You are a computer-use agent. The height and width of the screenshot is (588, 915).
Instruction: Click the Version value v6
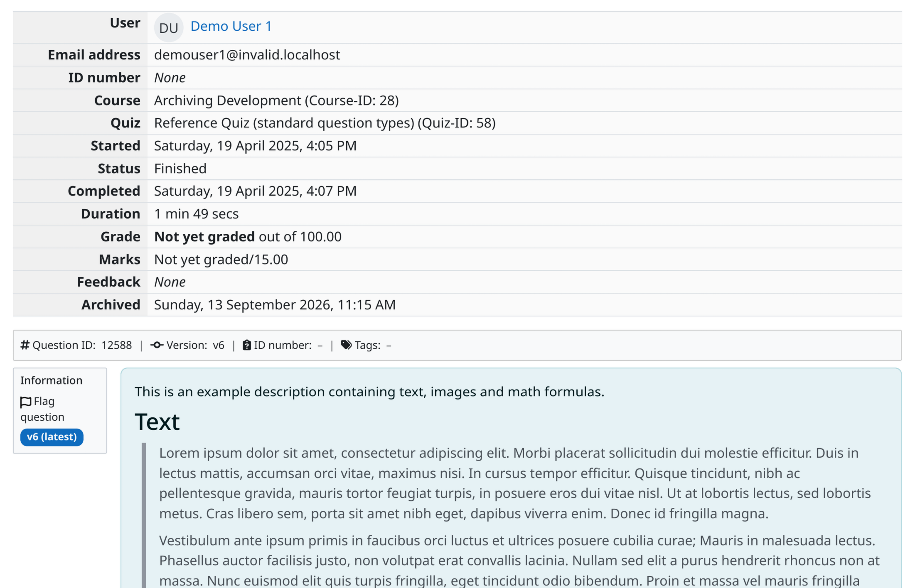click(219, 345)
